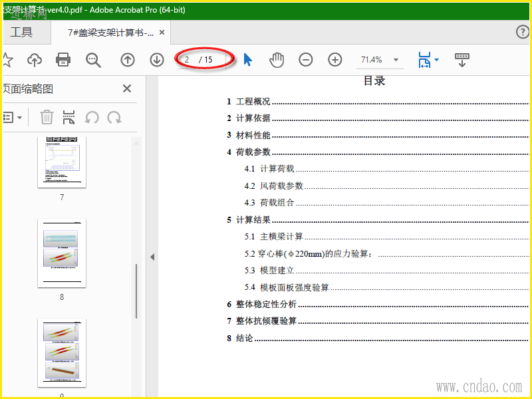Click the 5.1 主横梁计算 entry
This screenshot has width=532, height=399.
point(386,237)
